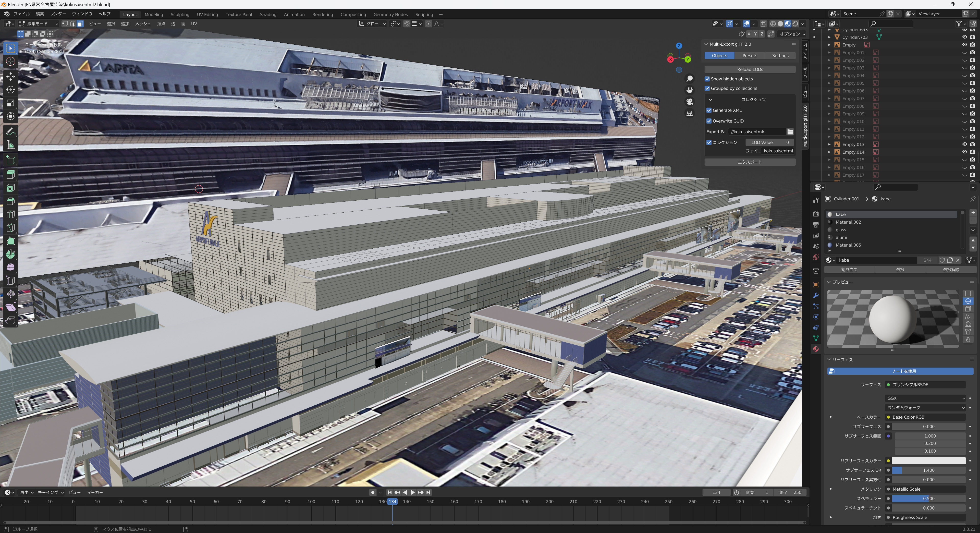Pick the Measure tool
980x533 pixels.
point(11,145)
